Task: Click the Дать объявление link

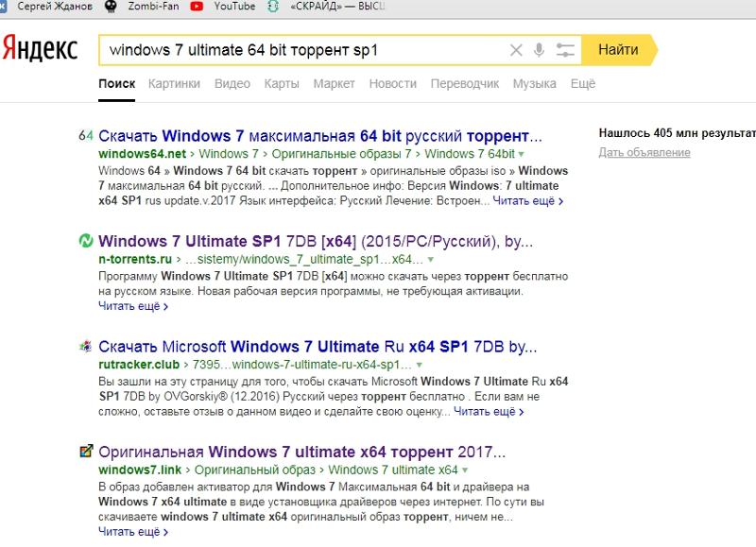Action: 644,153
